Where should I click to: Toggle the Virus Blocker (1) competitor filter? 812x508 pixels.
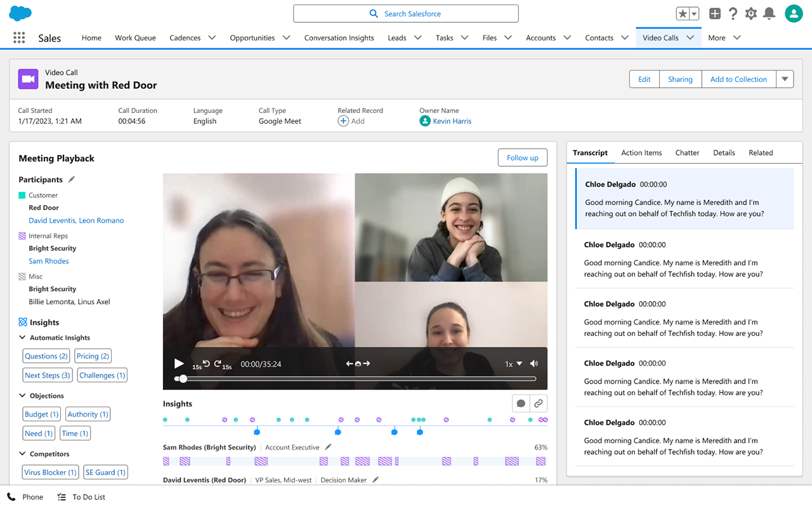pos(50,472)
